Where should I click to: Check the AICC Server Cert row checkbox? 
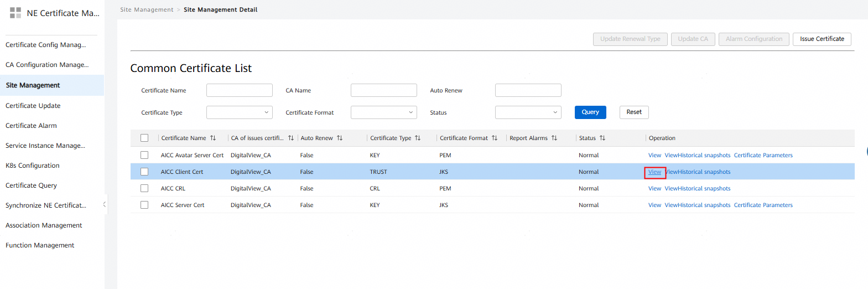pyautogui.click(x=144, y=205)
